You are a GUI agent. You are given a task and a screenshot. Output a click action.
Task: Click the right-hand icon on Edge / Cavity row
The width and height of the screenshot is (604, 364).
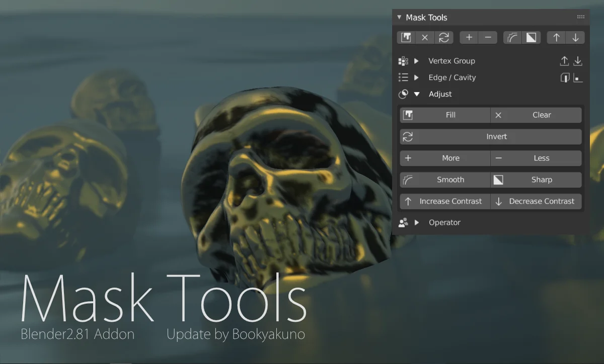click(578, 77)
